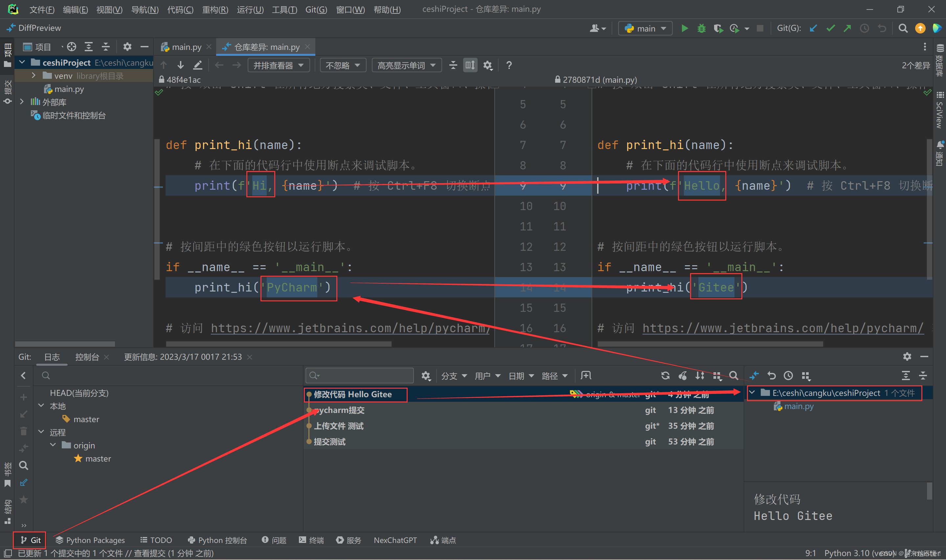Select the 提交测试 commit row

pos(524,442)
